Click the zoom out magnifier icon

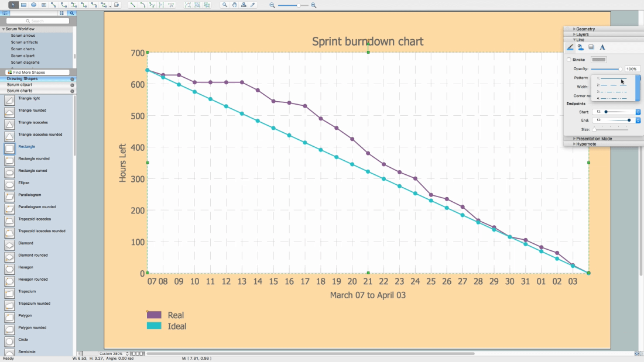(272, 5)
